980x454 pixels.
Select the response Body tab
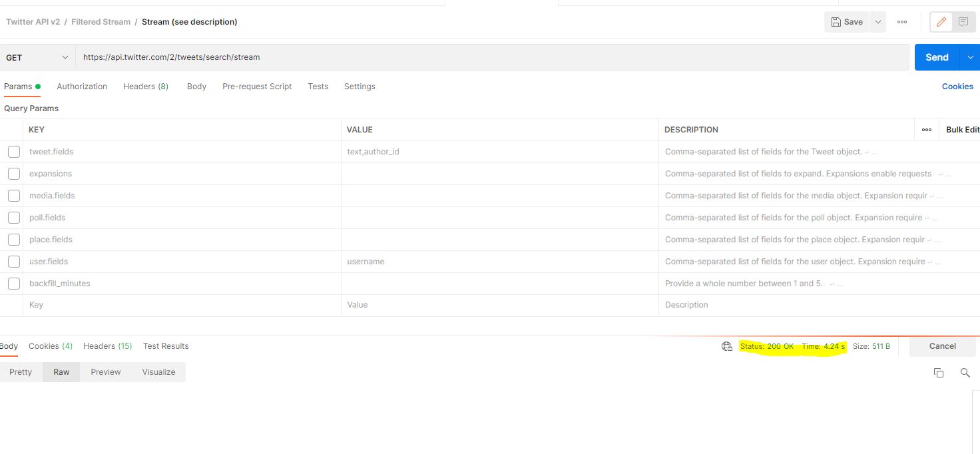click(x=9, y=346)
